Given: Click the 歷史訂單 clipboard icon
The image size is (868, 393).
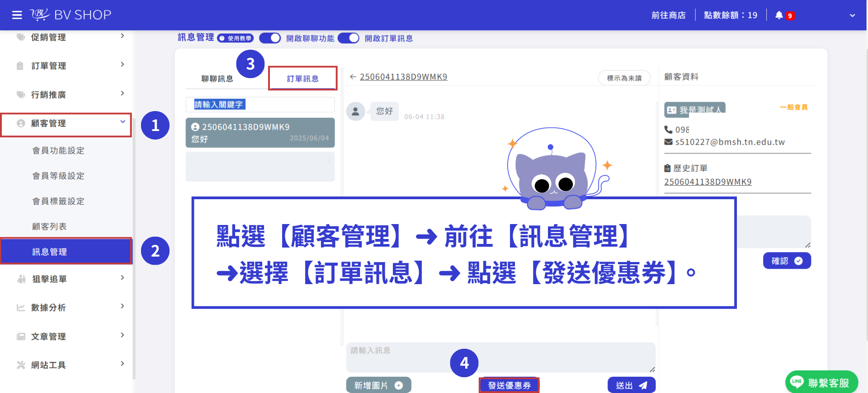Looking at the screenshot, I should pos(667,168).
